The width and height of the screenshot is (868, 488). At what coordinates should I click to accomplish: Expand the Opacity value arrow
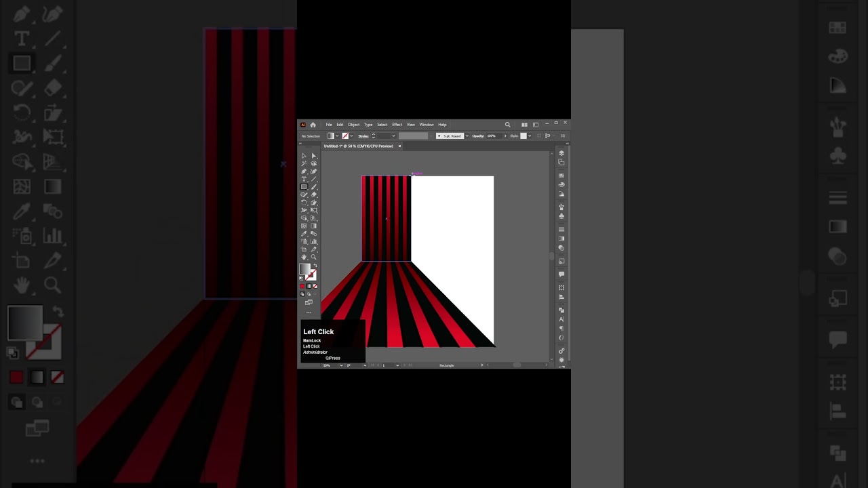(x=505, y=136)
